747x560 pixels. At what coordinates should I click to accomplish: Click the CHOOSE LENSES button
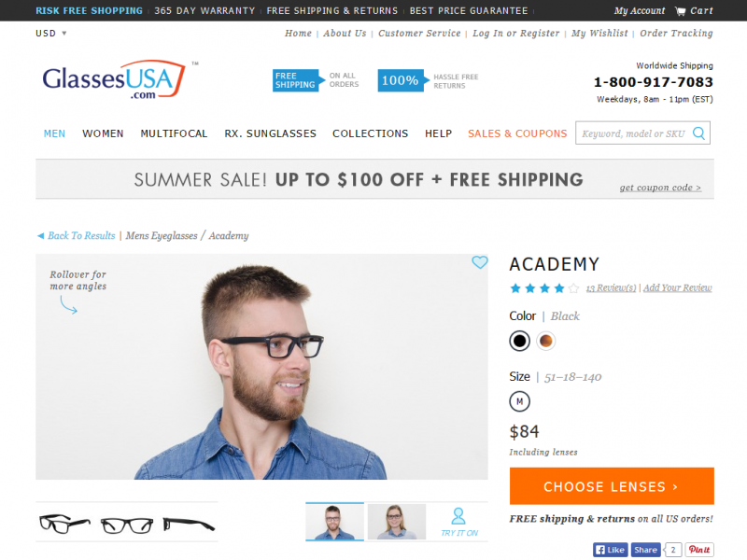[612, 486]
